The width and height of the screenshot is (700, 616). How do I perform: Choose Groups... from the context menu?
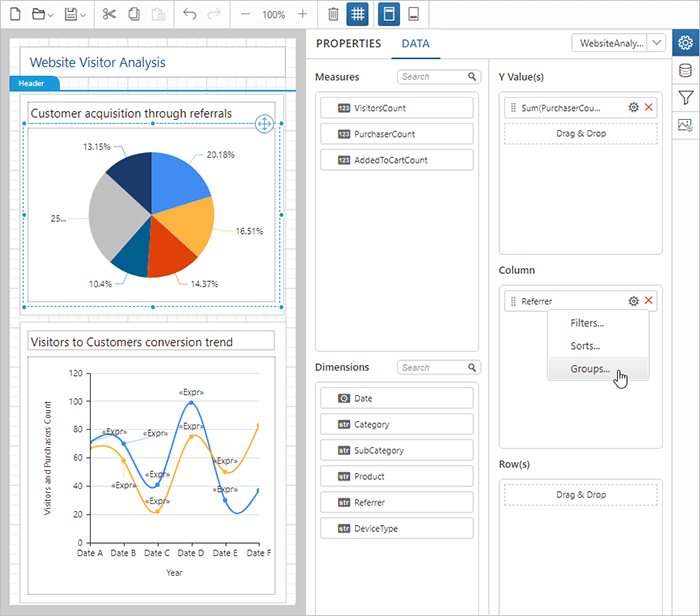pos(598,369)
